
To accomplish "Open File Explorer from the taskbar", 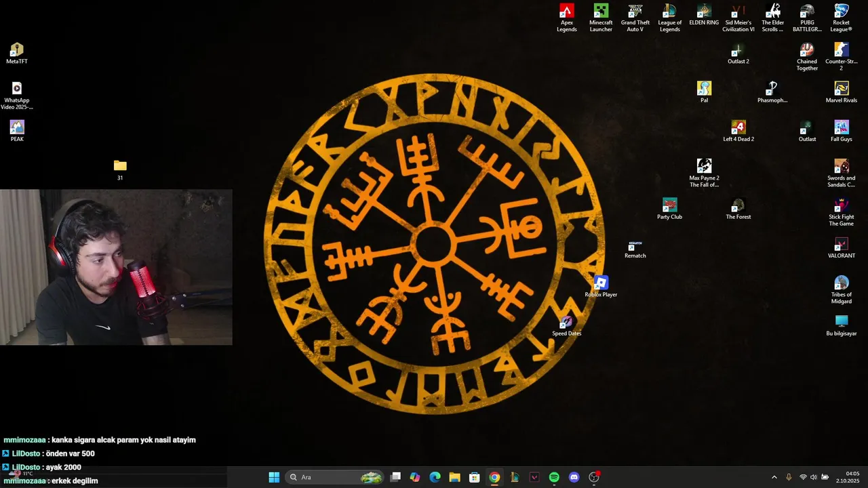I will [454, 477].
